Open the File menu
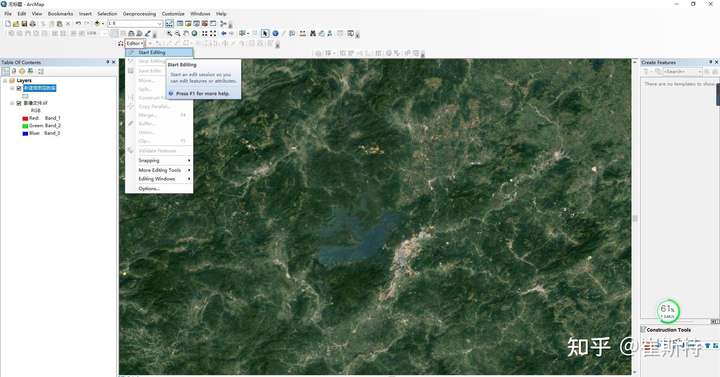 click(x=8, y=14)
